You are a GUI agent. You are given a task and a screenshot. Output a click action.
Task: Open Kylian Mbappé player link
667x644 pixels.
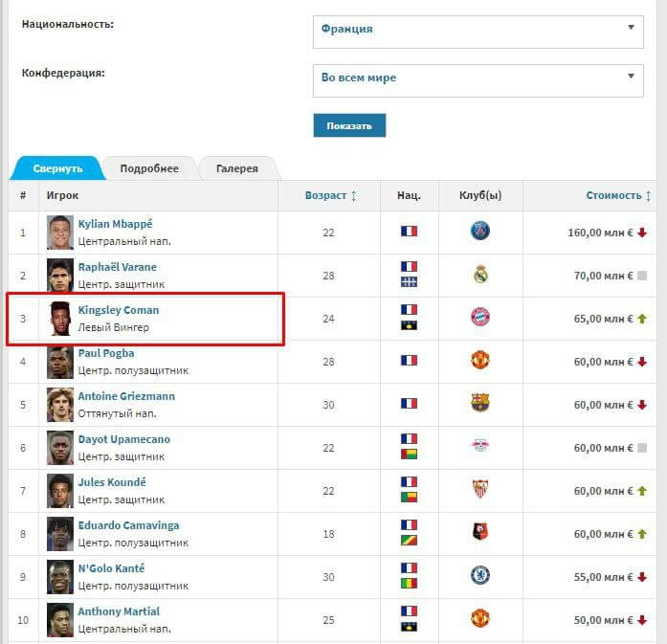(115, 224)
